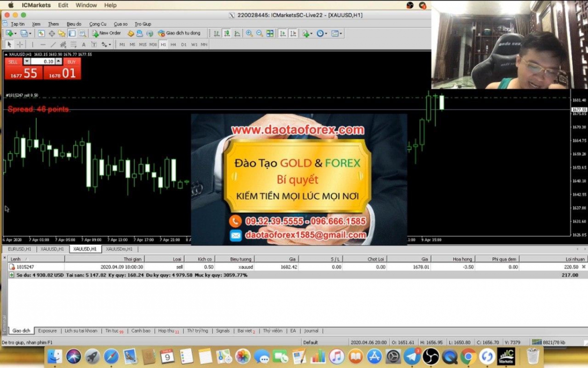The image size is (588, 368).
Task: Open the Cua so menu
Action: [121, 23]
